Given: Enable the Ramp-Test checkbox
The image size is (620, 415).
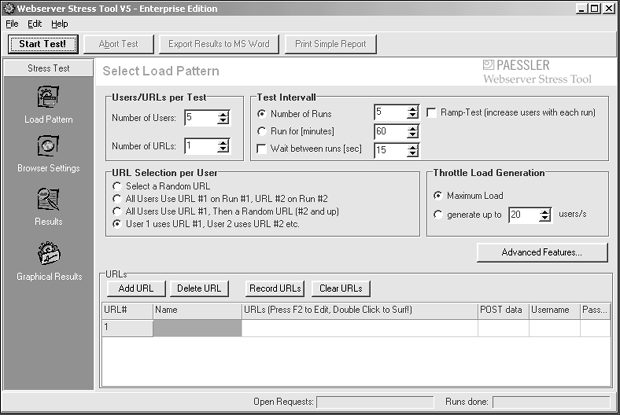Looking at the screenshot, I should pos(432,112).
